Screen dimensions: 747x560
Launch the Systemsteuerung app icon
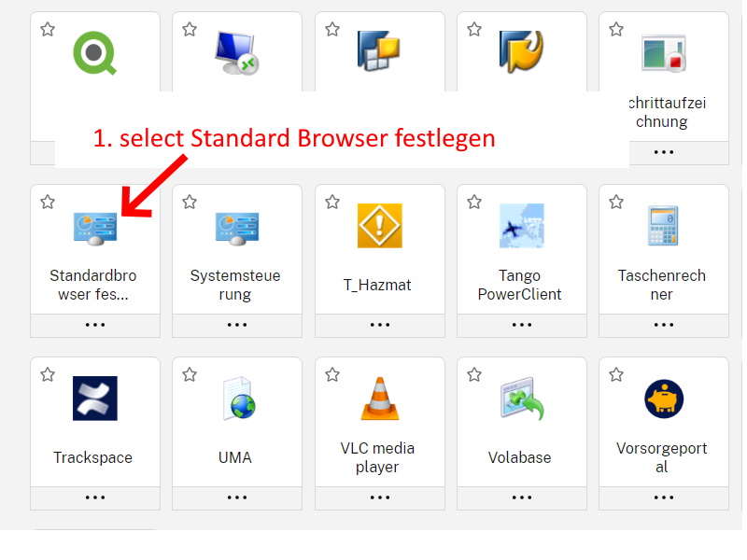coord(237,228)
